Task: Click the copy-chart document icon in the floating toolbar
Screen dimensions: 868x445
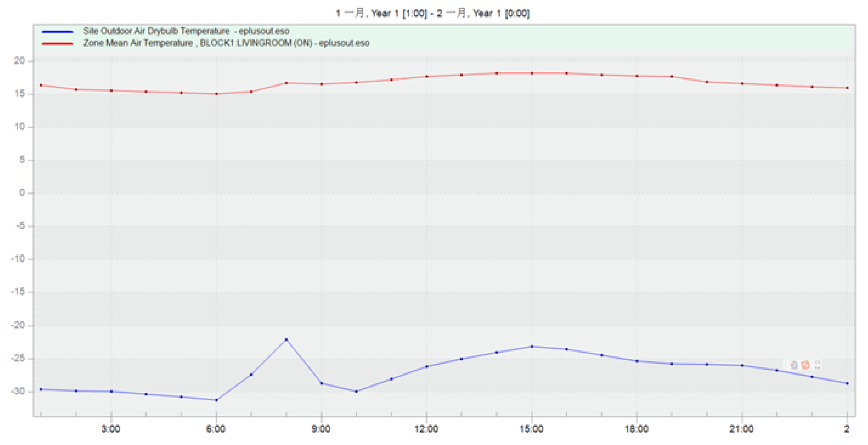Action: 794,365
